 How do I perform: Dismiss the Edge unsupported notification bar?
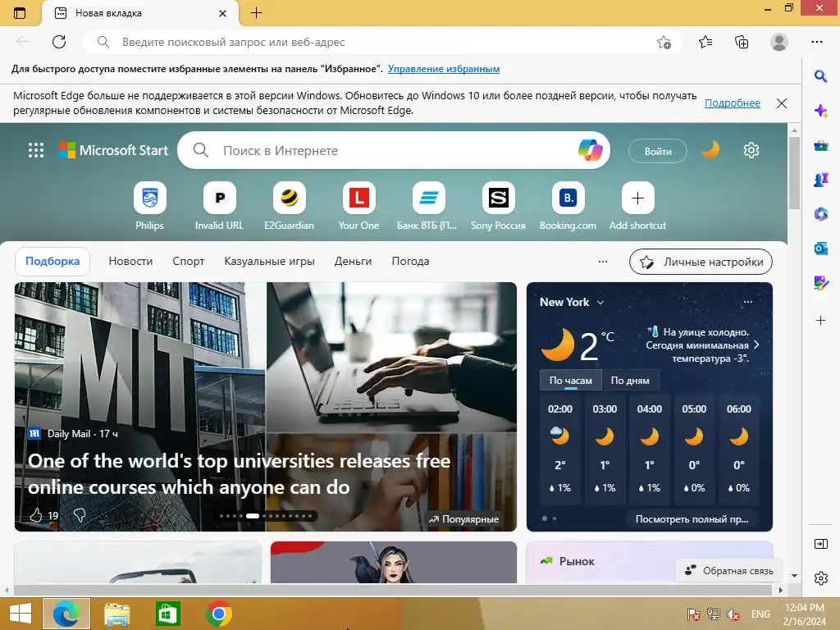click(782, 103)
